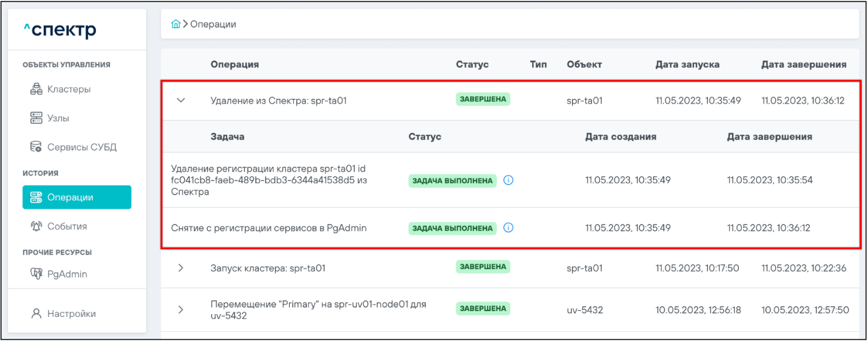Click the Nodes (Узлы) sidebar icon

(x=36, y=118)
